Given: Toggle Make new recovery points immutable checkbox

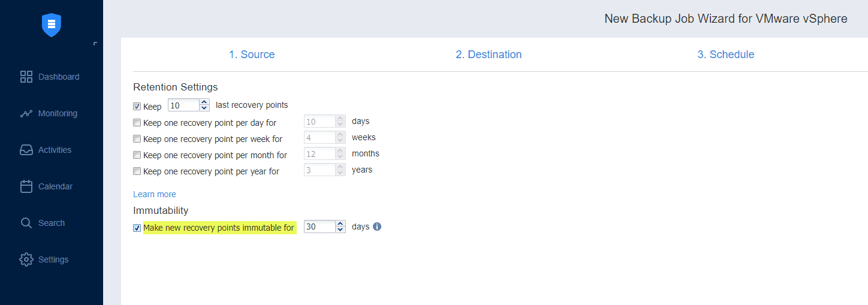Looking at the screenshot, I should coord(137,228).
